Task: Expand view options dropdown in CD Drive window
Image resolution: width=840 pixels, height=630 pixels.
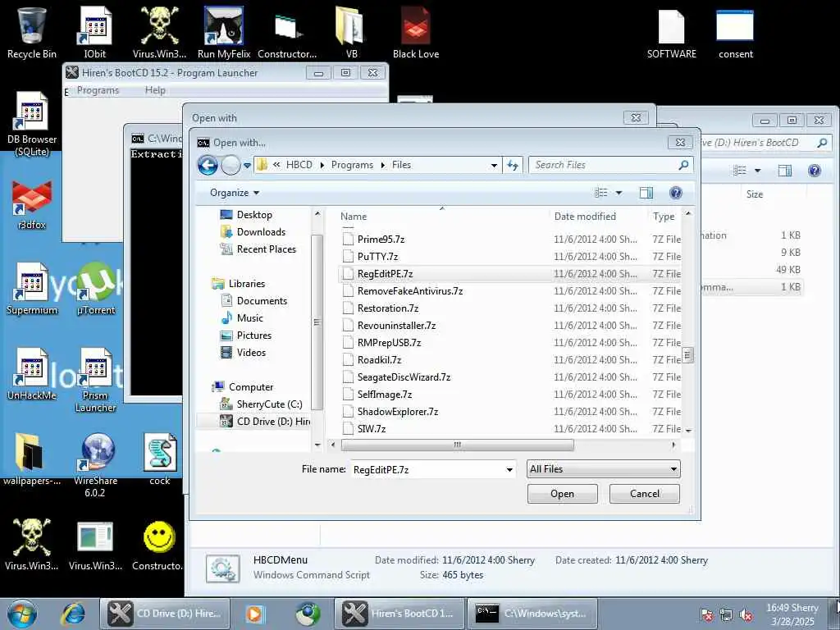Action: 757,171
